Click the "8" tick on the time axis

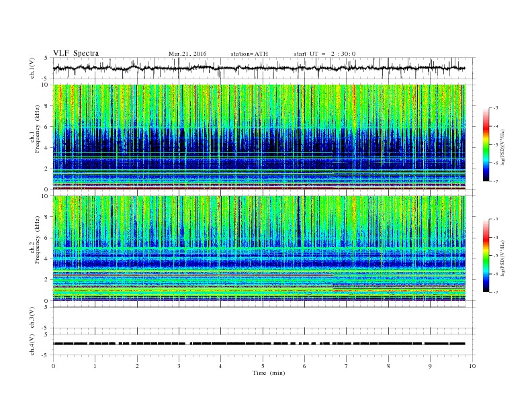[x=388, y=366]
